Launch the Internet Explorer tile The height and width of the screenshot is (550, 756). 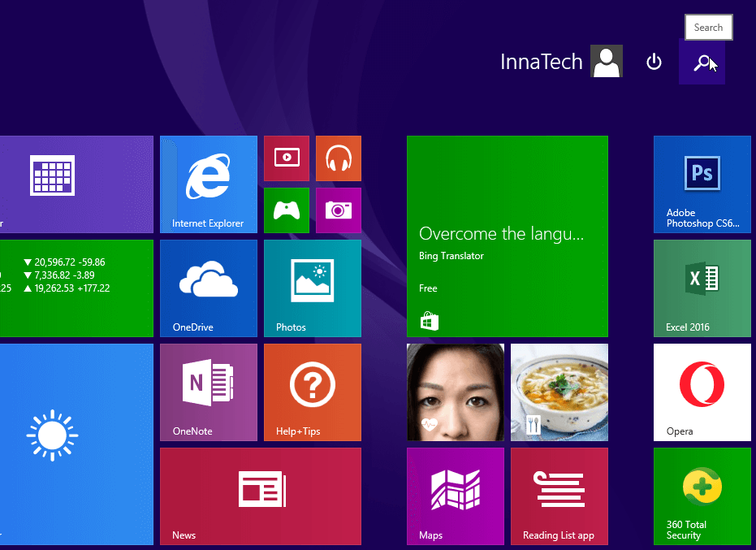(209, 184)
